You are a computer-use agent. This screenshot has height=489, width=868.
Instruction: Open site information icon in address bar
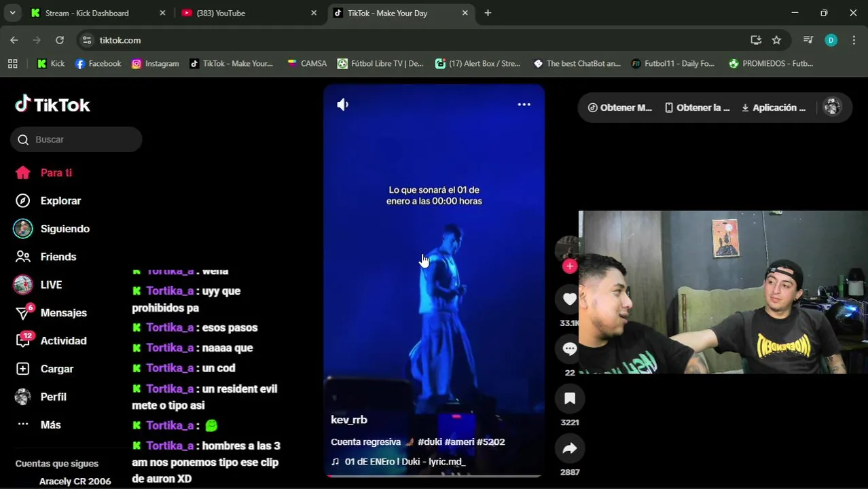[87, 40]
